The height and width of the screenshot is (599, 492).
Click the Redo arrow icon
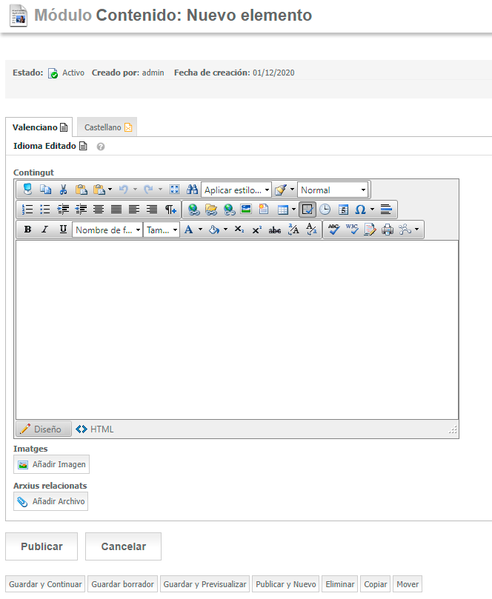click(x=149, y=189)
